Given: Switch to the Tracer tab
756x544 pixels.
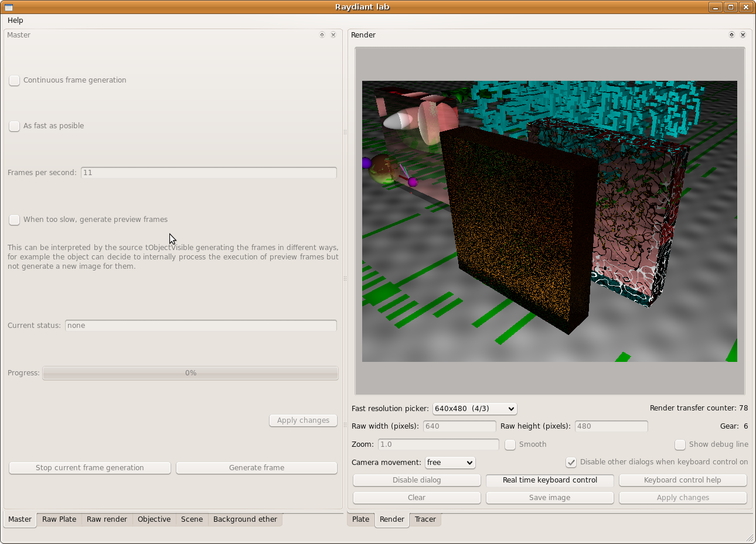Looking at the screenshot, I should coord(425,519).
